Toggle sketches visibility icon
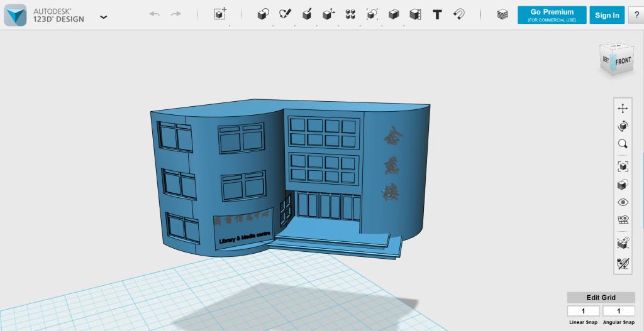This screenshot has height=331, width=644. pos(623,263)
